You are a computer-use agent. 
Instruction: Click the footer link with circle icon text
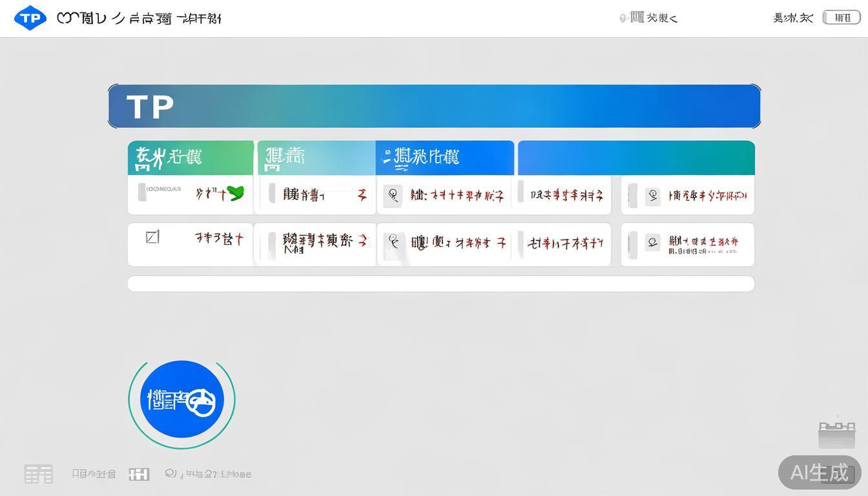[x=207, y=473]
